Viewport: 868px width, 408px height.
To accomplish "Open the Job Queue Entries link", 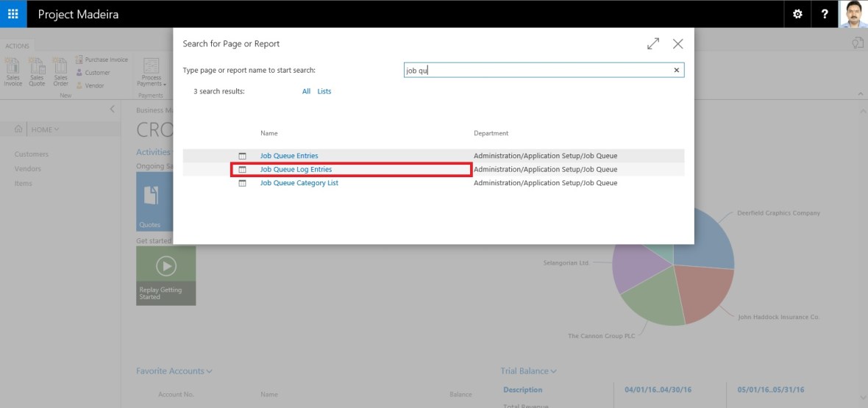I will click(x=289, y=156).
